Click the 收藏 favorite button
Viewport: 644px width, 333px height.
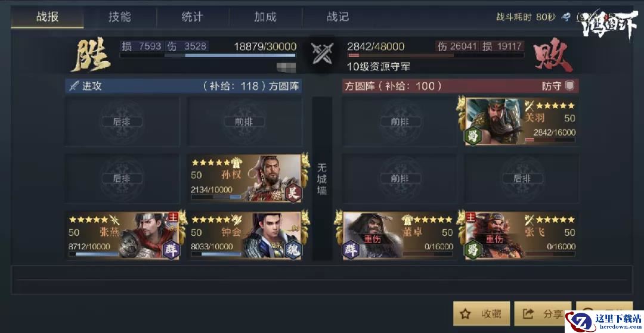pyautogui.click(x=482, y=314)
